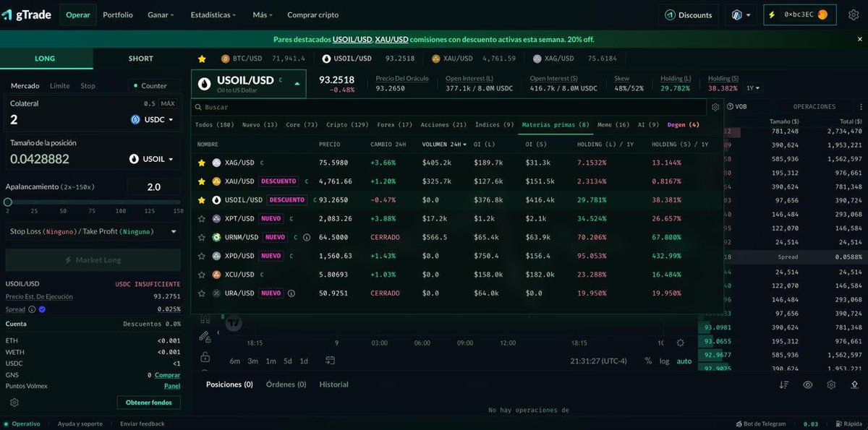Expand the Ganar menu
The width and height of the screenshot is (868, 430).
point(161,14)
